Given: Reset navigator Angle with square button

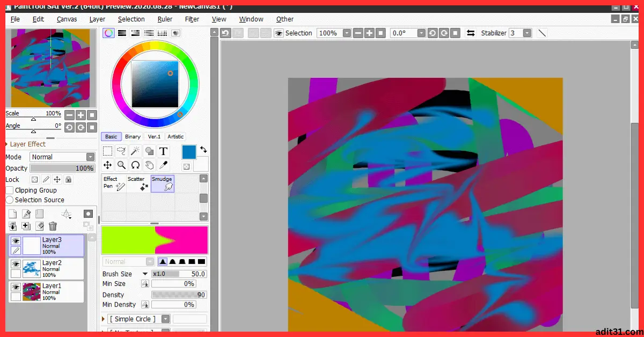Looking at the screenshot, I should tap(92, 127).
